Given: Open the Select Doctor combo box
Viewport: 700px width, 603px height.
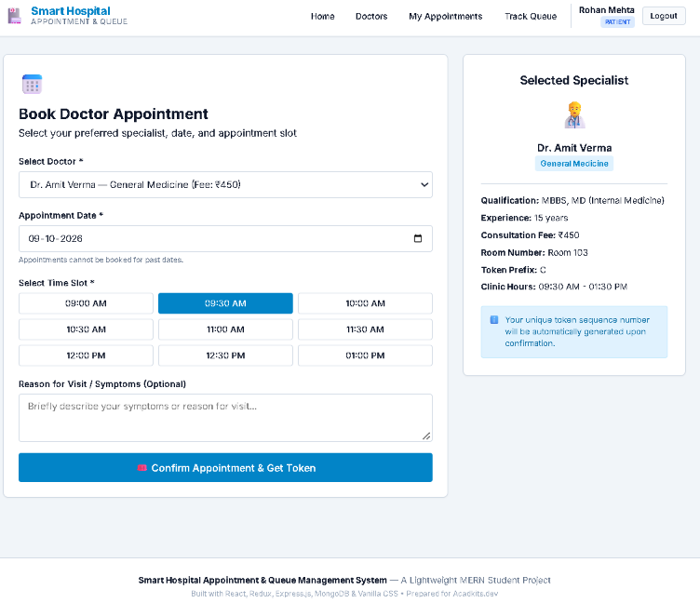Looking at the screenshot, I should [225, 185].
